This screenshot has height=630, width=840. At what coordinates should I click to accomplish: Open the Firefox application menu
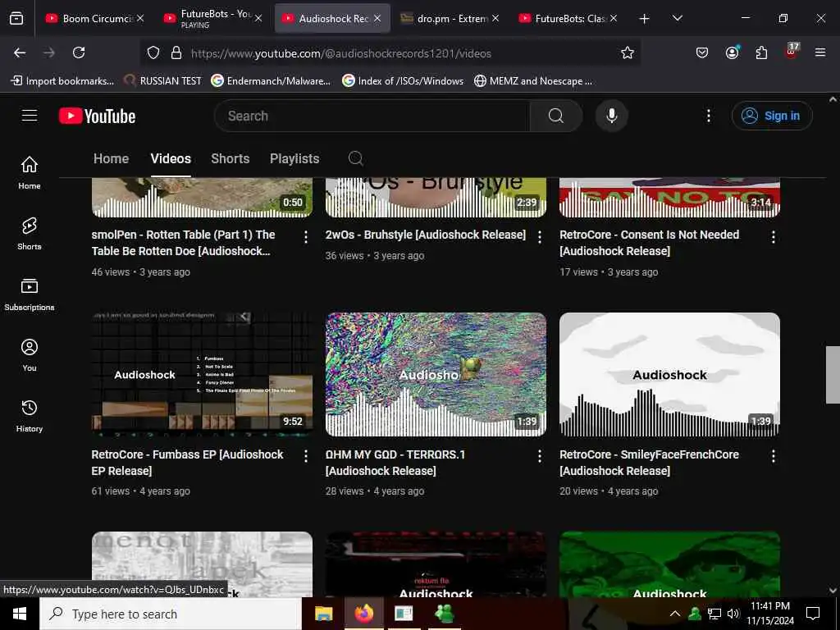[x=820, y=52]
